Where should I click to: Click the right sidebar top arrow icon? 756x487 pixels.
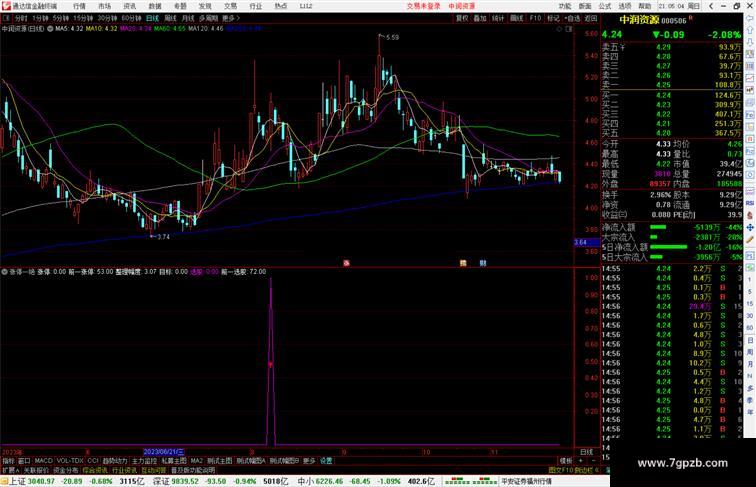(x=750, y=18)
